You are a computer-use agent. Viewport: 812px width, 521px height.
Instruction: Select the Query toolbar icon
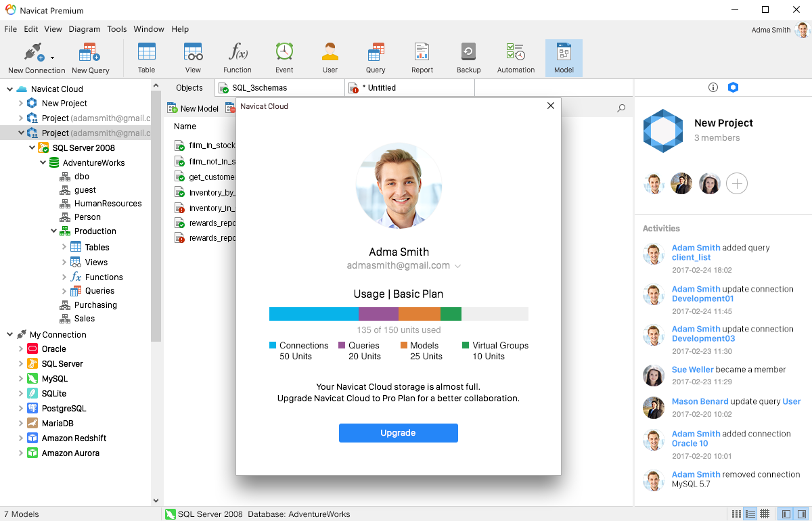point(376,51)
